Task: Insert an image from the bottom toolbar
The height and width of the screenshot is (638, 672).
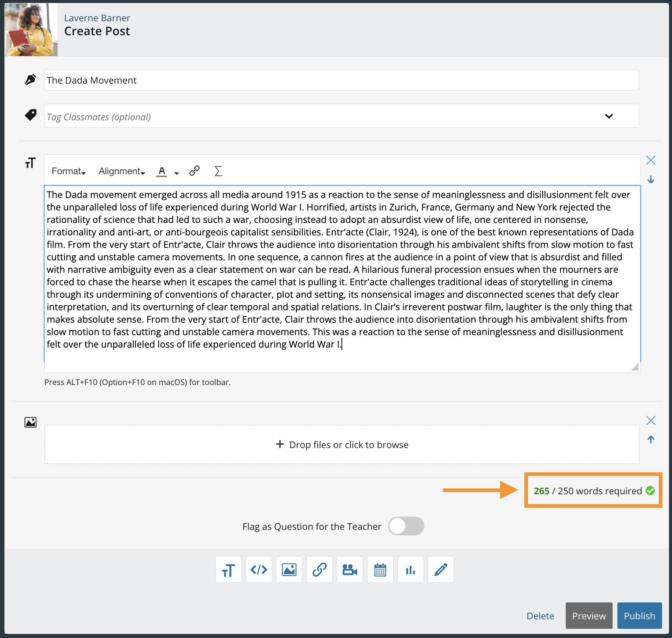Action: tap(289, 569)
